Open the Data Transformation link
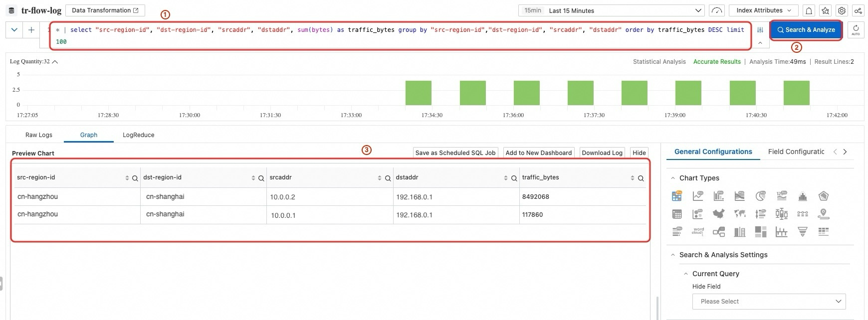868x320 pixels. point(105,10)
